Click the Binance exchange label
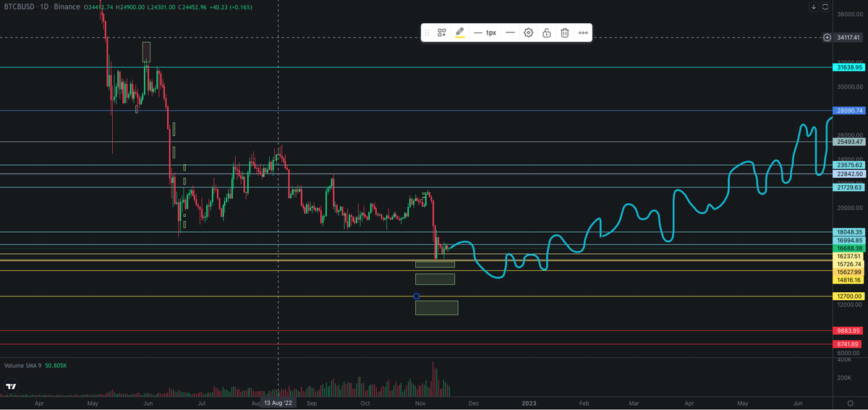Image resolution: width=868 pixels, height=410 pixels. click(67, 7)
